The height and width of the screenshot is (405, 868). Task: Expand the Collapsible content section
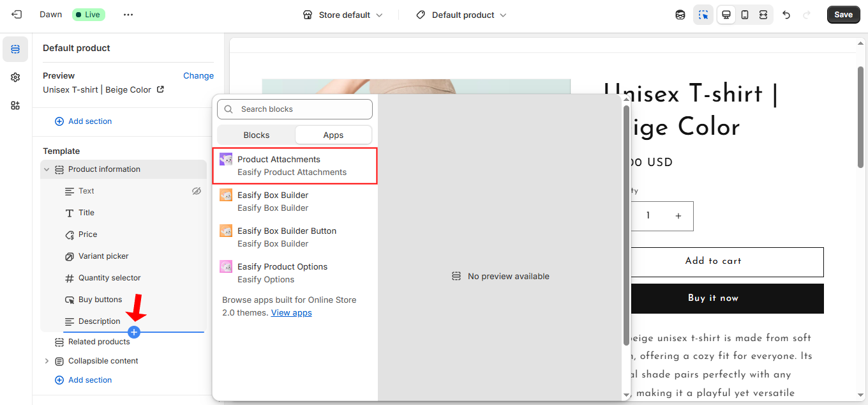click(x=46, y=361)
